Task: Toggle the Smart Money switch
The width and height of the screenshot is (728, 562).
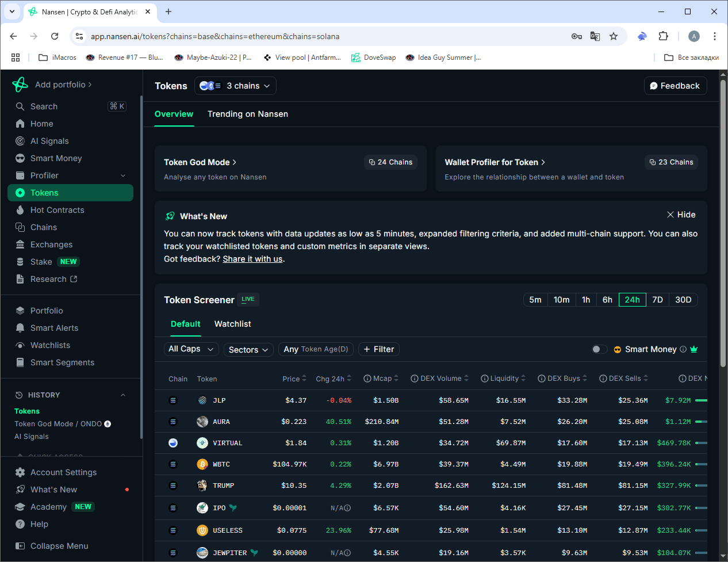Action: click(x=599, y=349)
